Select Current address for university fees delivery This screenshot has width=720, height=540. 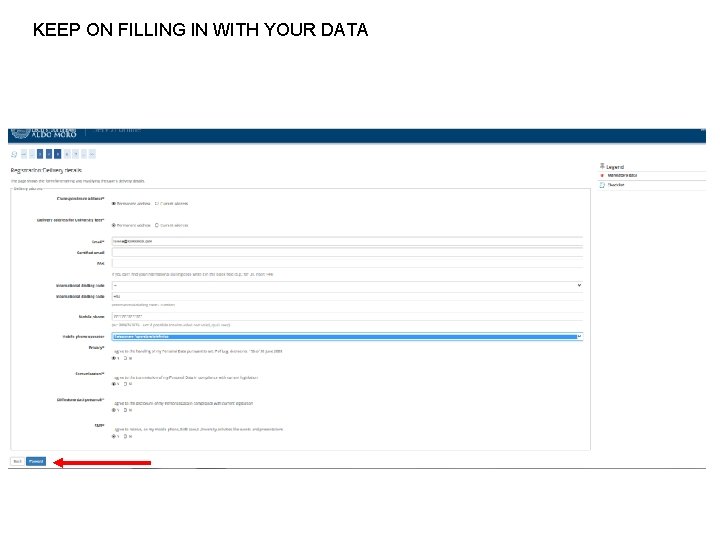pyautogui.click(x=157, y=225)
